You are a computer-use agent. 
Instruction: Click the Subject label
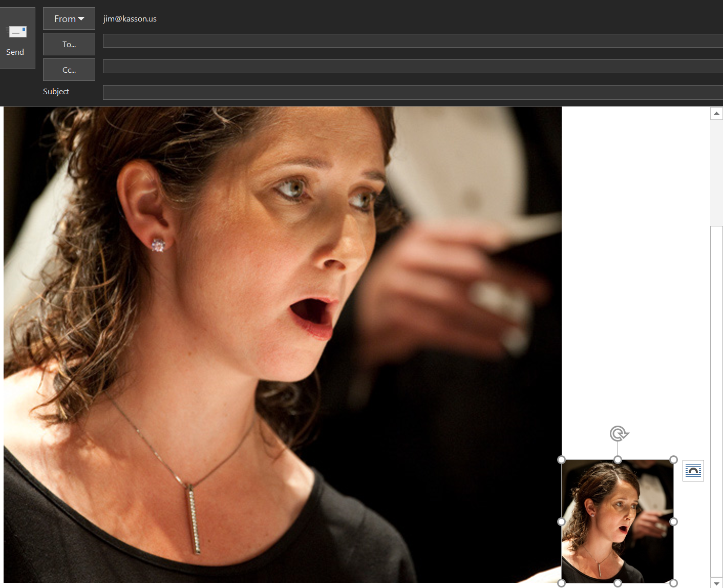coord(56,92)
